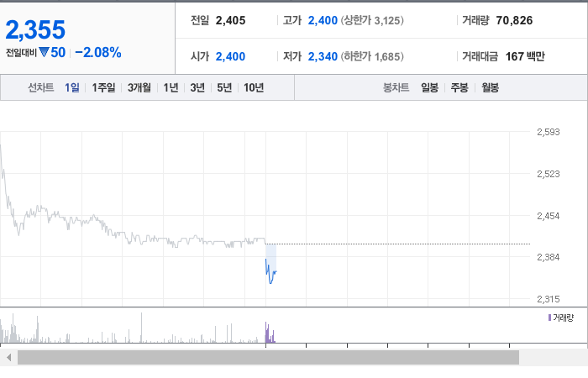Click the 2,454 y-axis label

point(549,216)
